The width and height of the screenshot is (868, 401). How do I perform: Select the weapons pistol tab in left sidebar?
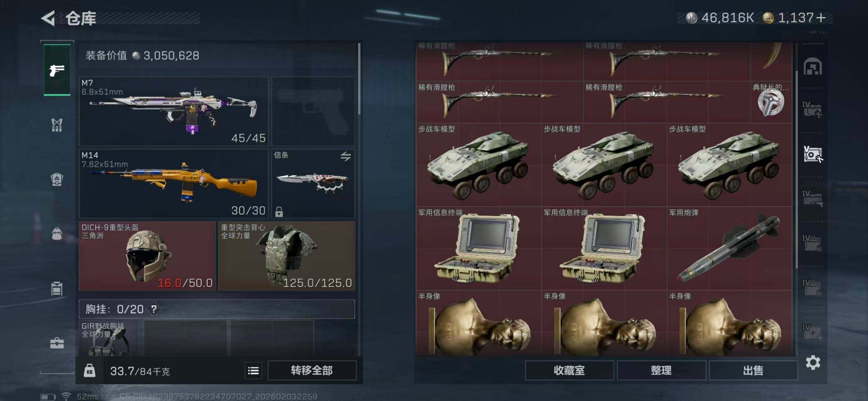[x=57, y=70]
